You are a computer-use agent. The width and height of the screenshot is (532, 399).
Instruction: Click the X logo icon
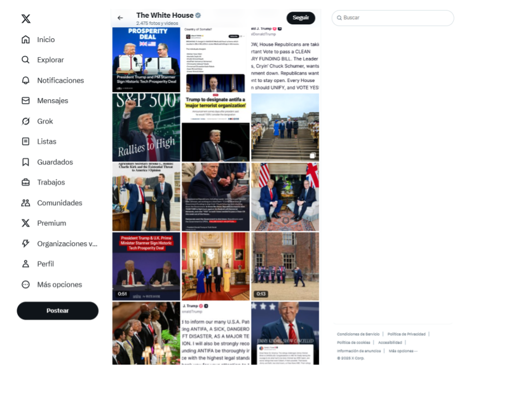[26, 19]
